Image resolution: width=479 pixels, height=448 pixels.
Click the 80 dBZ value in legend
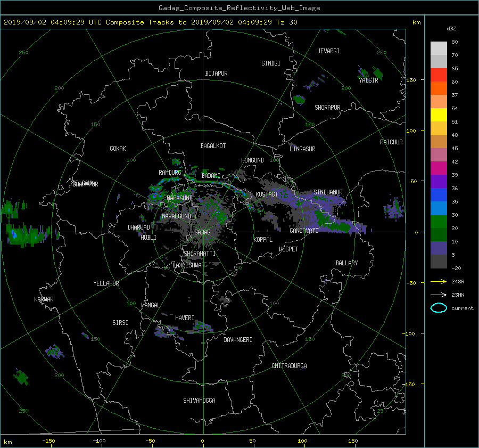(455, 42)
